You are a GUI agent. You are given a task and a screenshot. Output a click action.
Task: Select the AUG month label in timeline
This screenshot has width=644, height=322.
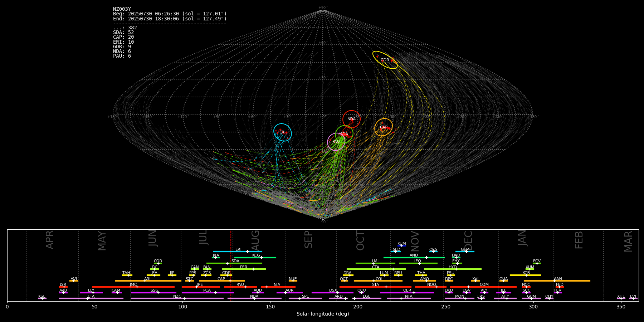point(255,240)
